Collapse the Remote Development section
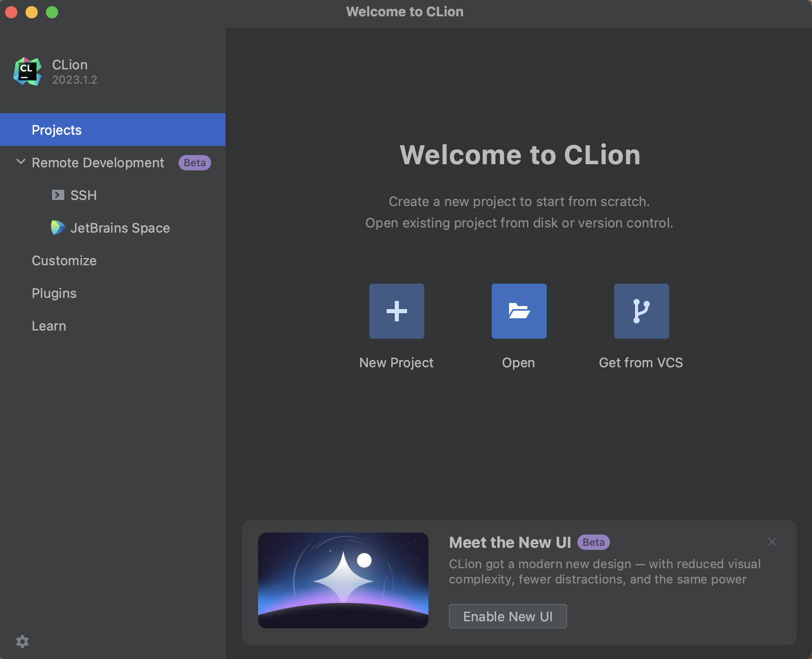The height and width of the screenshot is (659, 812). pos(21,162)
